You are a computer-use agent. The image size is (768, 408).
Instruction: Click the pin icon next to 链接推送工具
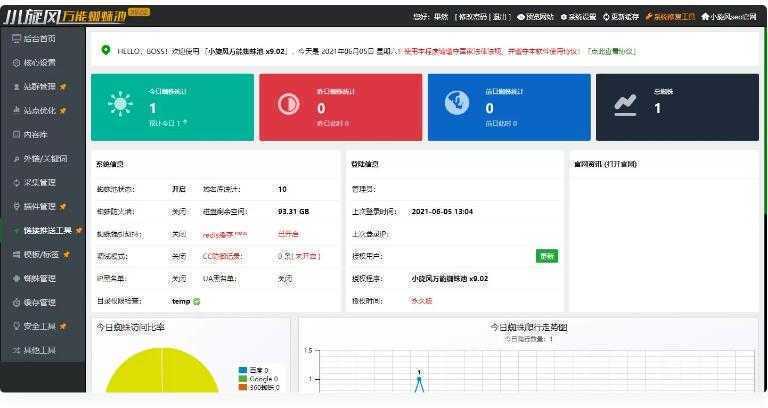(78, 230)
